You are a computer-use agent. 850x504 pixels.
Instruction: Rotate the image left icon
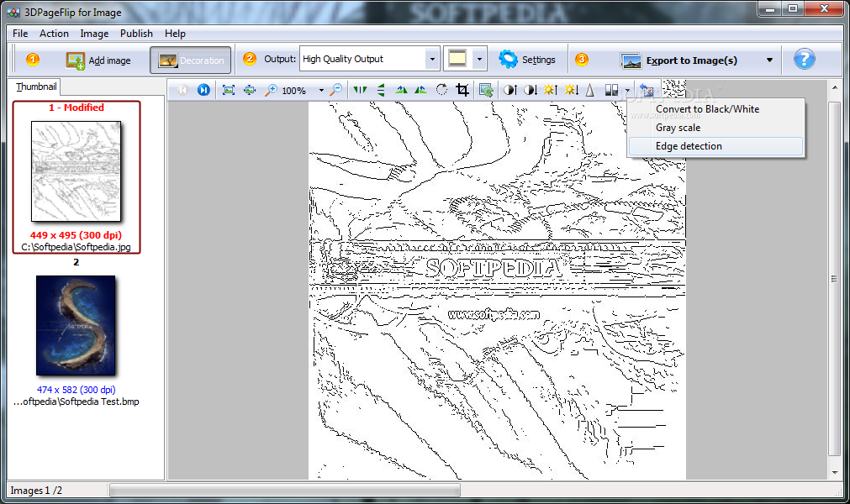(x=401, y=90)
